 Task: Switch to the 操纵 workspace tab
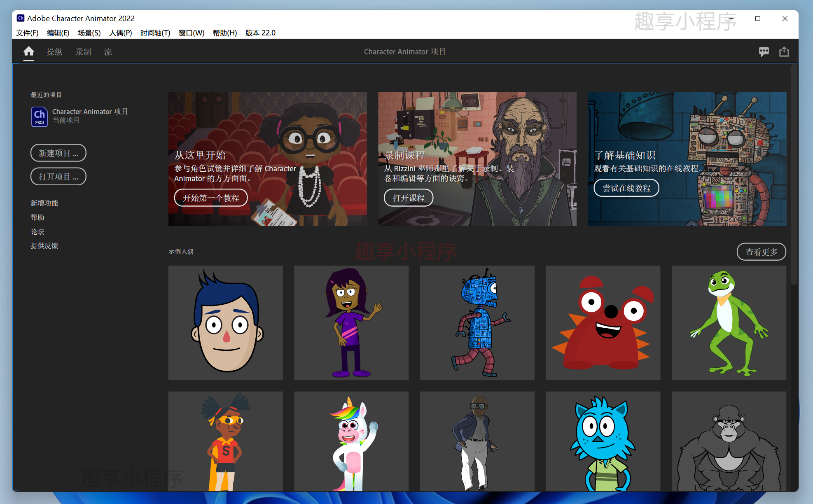coord(54,52)
